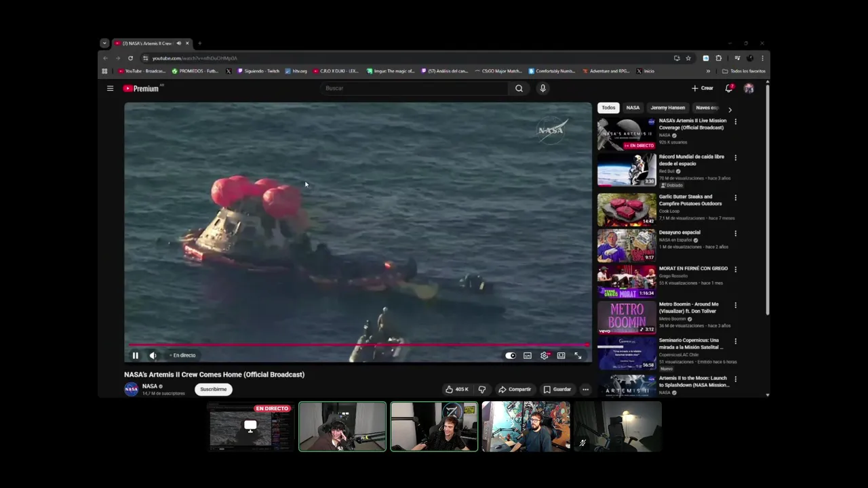Bookmark this page with star icon
868x488 pixels.
[x=688, y=58]
